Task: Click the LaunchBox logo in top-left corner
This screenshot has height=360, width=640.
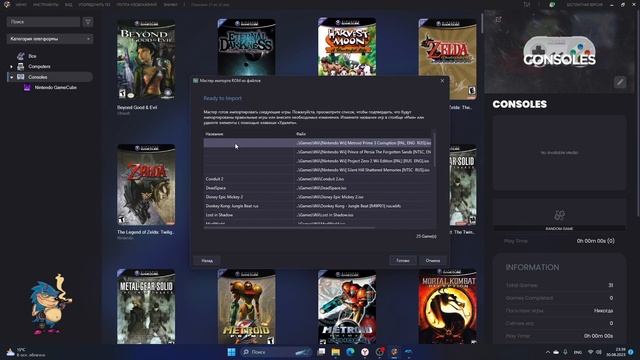Action: click(7, 4)
